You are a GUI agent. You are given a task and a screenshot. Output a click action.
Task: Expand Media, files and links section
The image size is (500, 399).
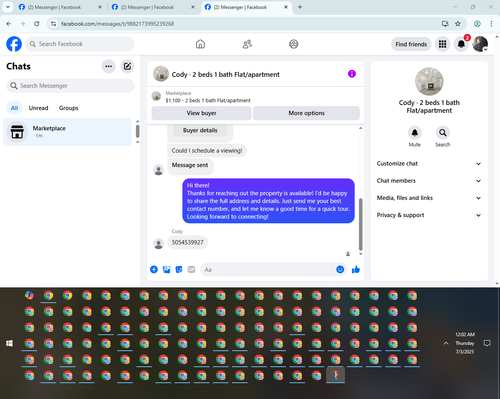point(429,198)
